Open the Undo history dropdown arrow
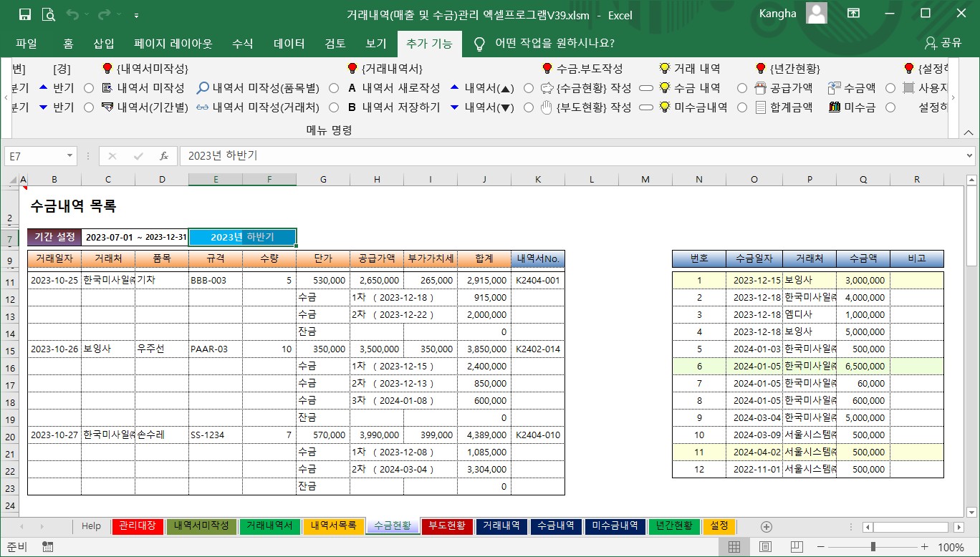The width and height of the screenshot is (980, 557). pyautogui.click(x=85, y=15)
